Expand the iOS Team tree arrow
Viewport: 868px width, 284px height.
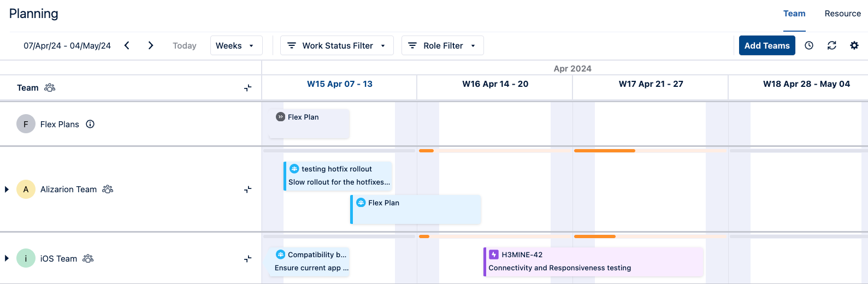point(7,259)
